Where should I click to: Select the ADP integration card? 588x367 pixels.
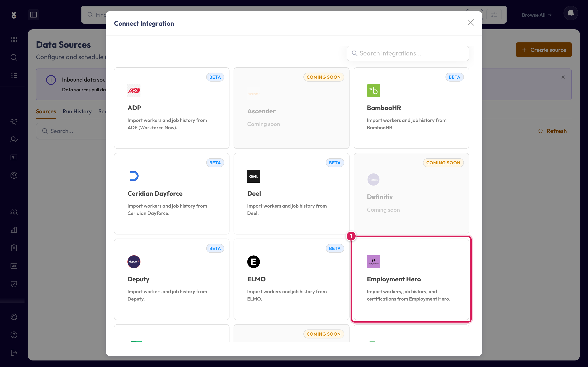[171, 108]
